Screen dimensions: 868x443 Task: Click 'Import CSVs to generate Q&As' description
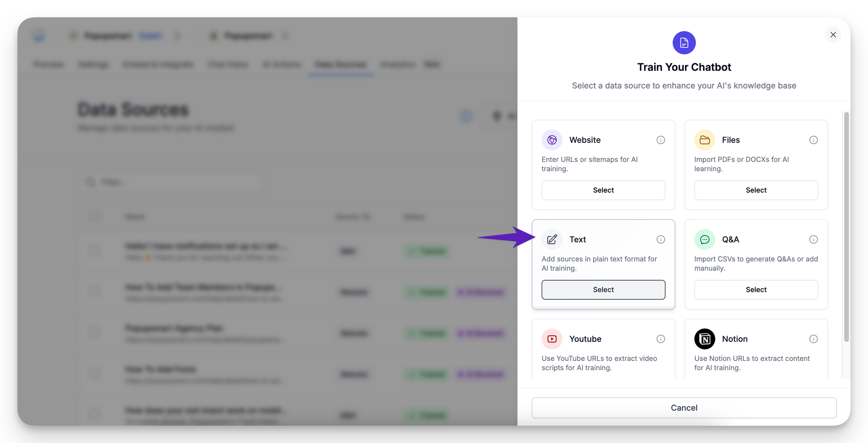coord(756,263)
